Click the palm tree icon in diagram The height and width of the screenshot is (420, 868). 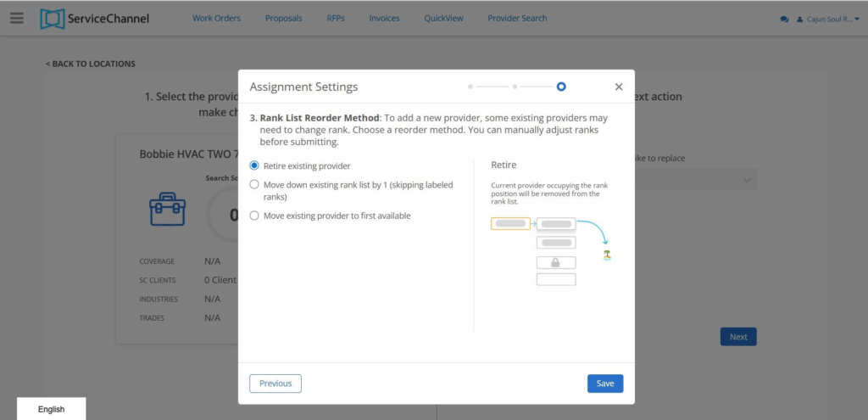click(607, 255)
